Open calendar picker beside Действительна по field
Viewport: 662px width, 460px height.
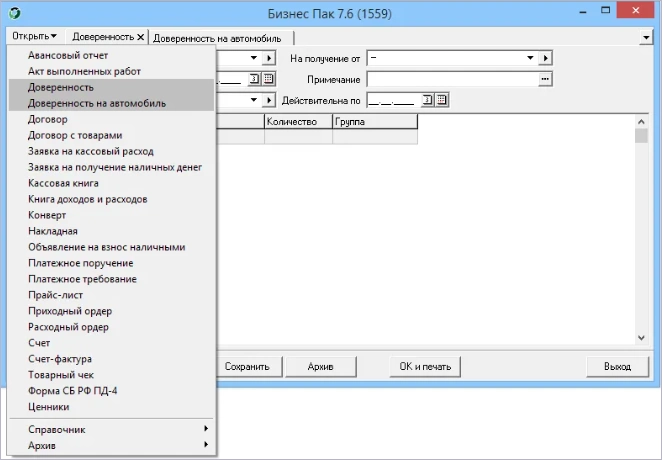pyautogui.click(x=442, y=100)
